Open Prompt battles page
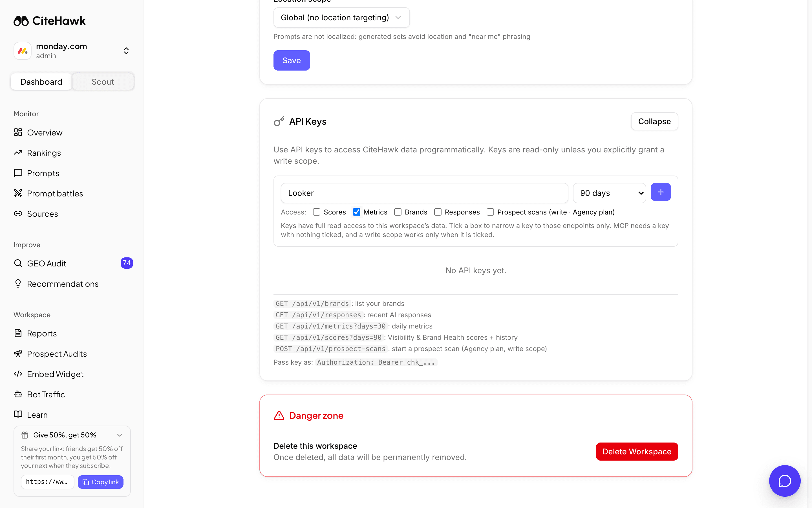Screen dimensions: 812x508 coord(72,194)
